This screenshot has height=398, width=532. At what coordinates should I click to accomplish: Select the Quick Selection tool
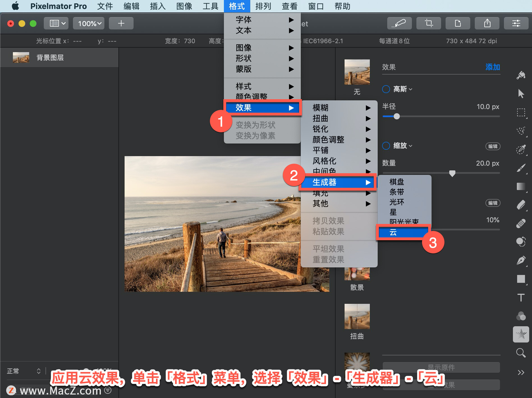pyautogui.click(x=521, y=149)
